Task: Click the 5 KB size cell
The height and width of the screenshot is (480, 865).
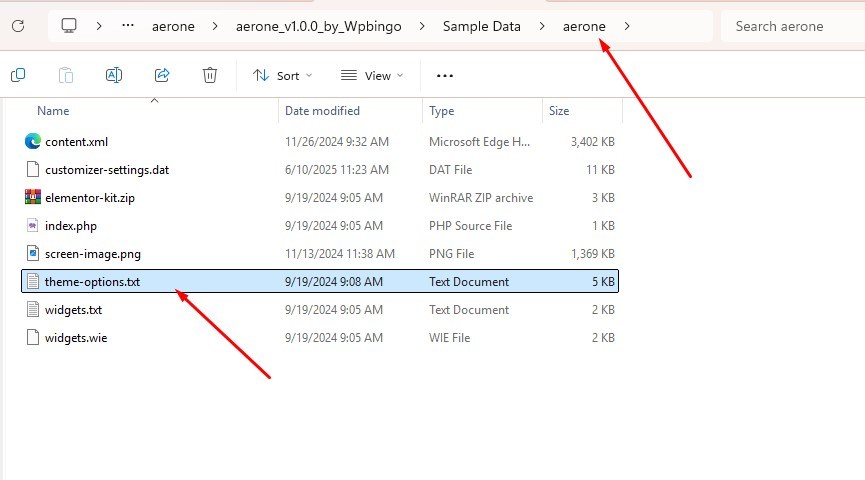Action: pos(604,282)
